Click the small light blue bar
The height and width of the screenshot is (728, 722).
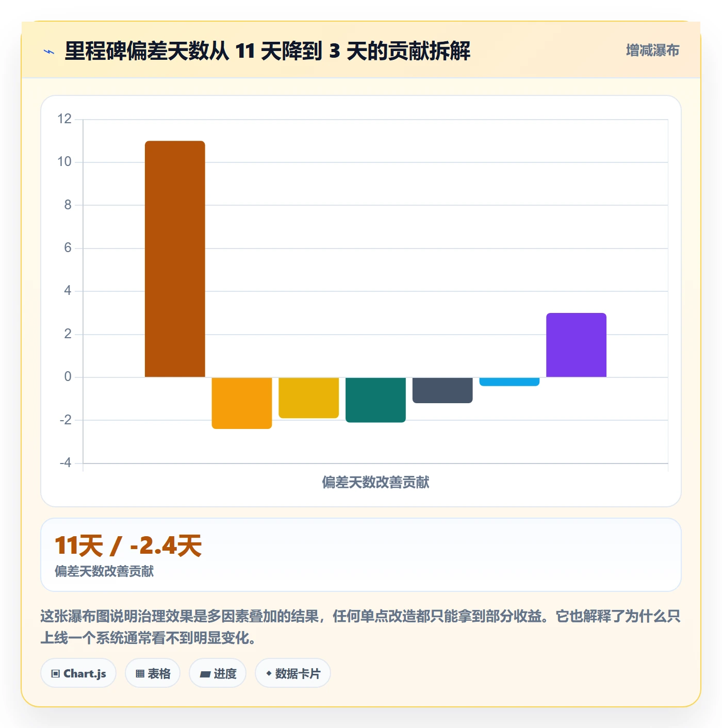point(510,382)
